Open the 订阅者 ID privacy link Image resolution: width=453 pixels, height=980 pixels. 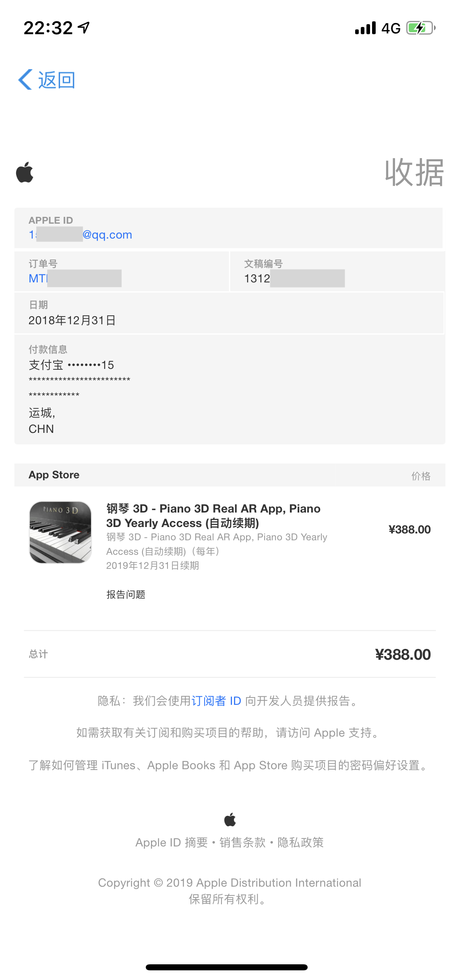click(216, 701)
